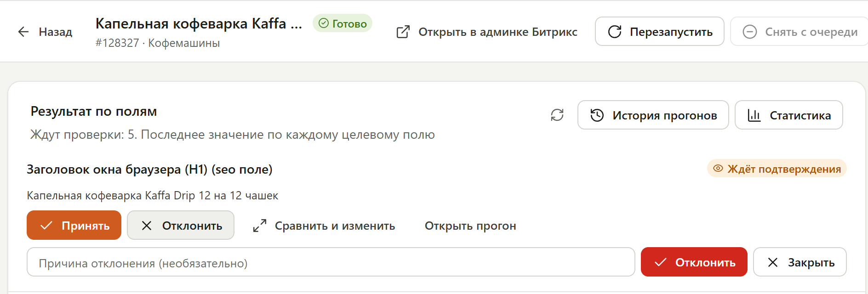This screenshot has height=294, width=868.
Task: Accept the value with Принять
Action: (x=74, y=225)
